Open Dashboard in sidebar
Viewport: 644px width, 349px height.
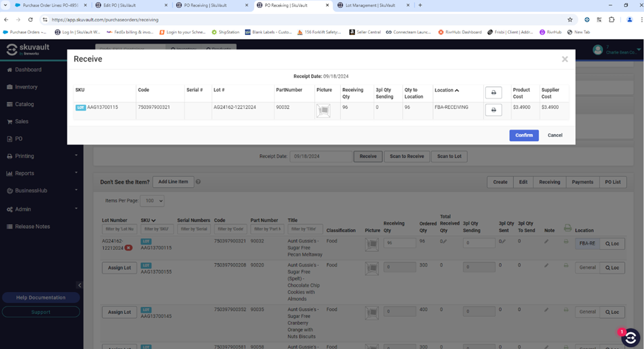tap(28, 69)
